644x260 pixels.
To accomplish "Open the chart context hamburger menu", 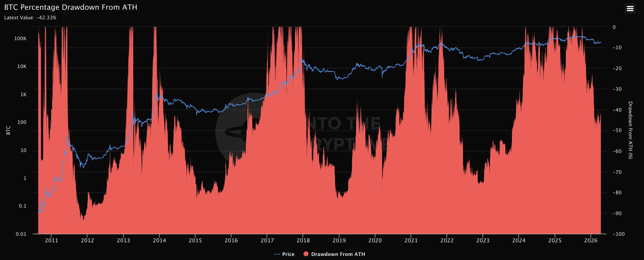I will (630, 9).
